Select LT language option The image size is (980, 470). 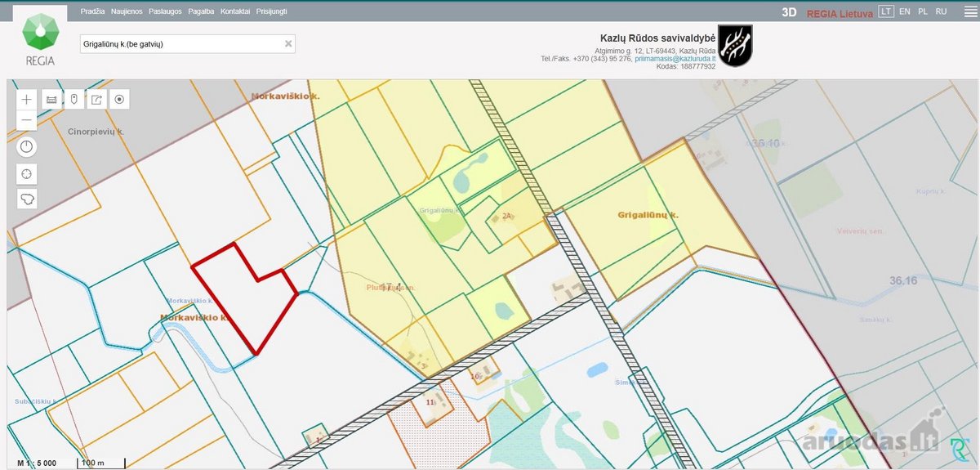pos(886,11)
